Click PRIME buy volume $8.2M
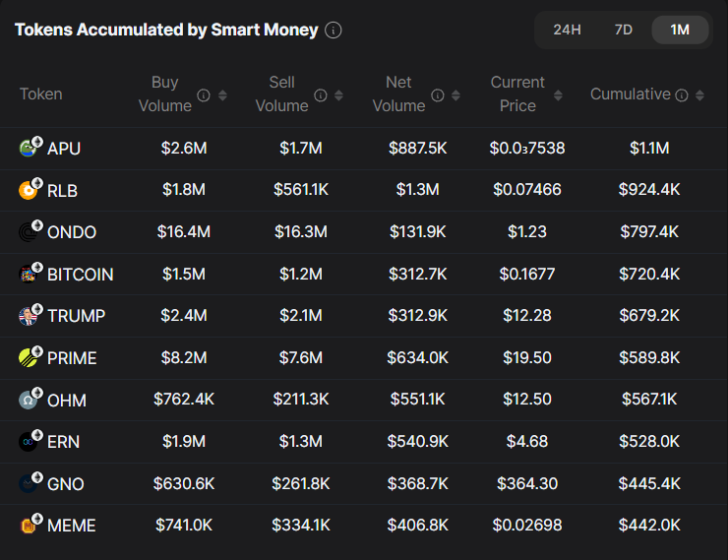The image size is (728, 560). pyautogui.click(x=184, y=358)
